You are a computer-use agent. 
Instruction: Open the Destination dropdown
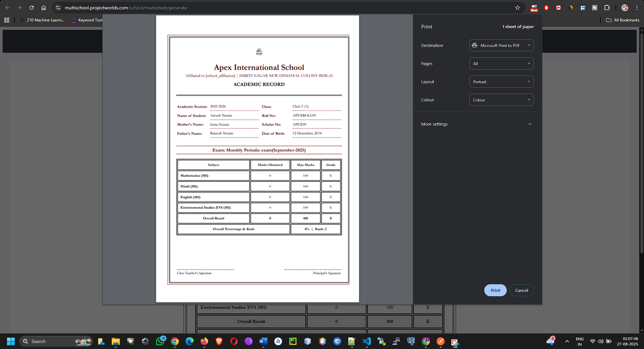pyautogui.click(x=501, y=46)
